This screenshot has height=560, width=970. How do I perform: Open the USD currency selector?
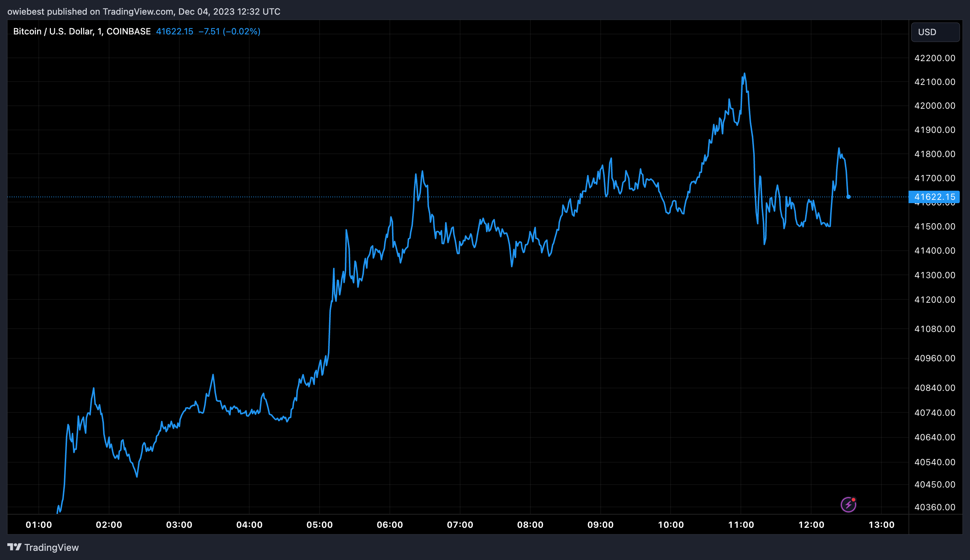(x=935, y=32)
